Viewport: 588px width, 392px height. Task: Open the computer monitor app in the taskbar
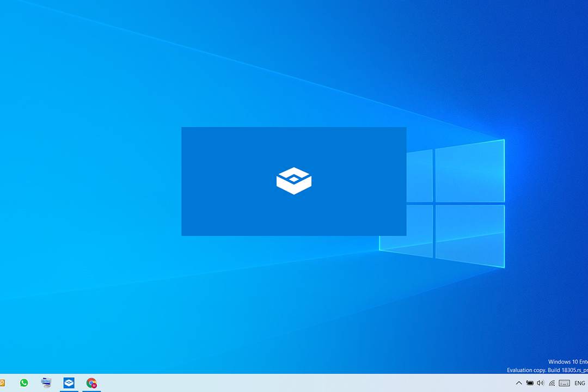tap(46, 383)
